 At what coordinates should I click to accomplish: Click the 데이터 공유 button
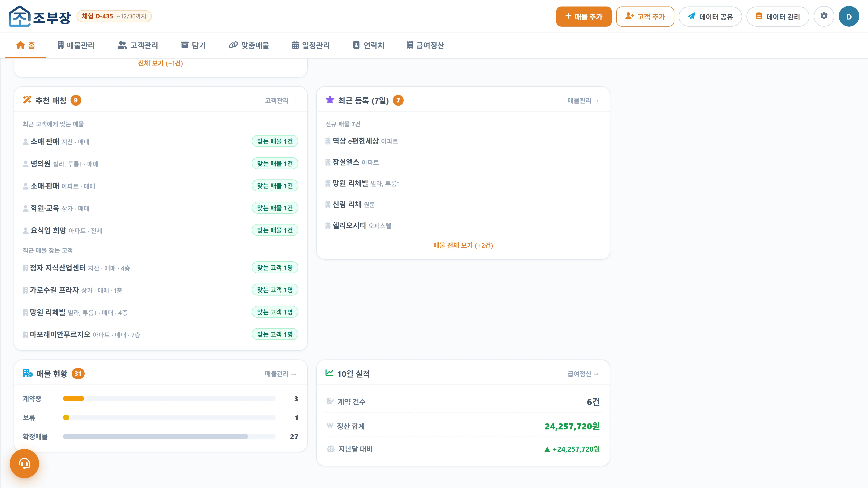click(710, 16)
